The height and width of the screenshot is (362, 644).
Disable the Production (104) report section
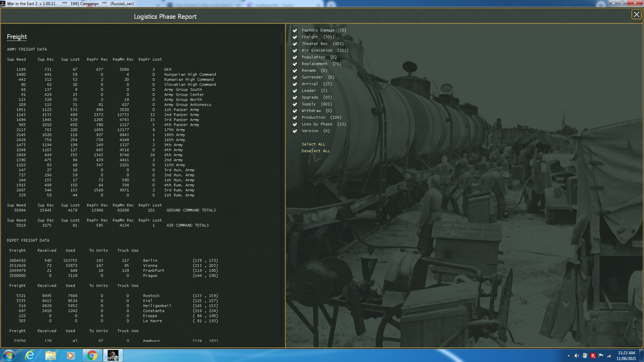click(x=295, y=117)
